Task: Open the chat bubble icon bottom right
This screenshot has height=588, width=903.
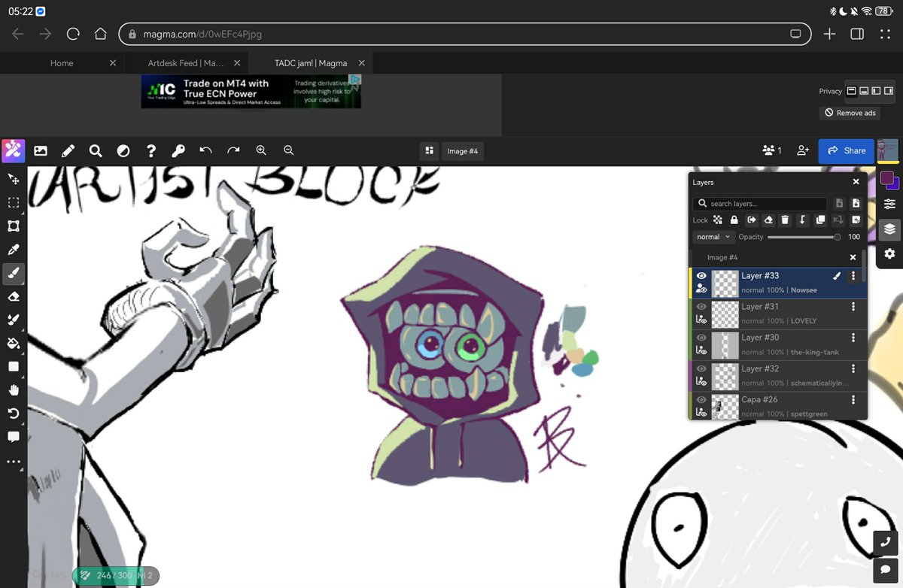Action: [x=886, y=570]
